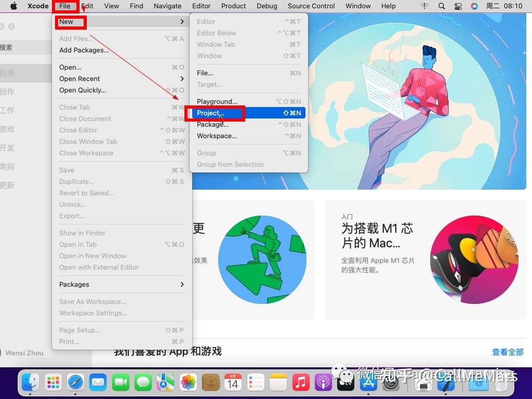This screenshot has height=399, width=532.
Task: Open the Source Control menu
Action: tap(311, 6)
